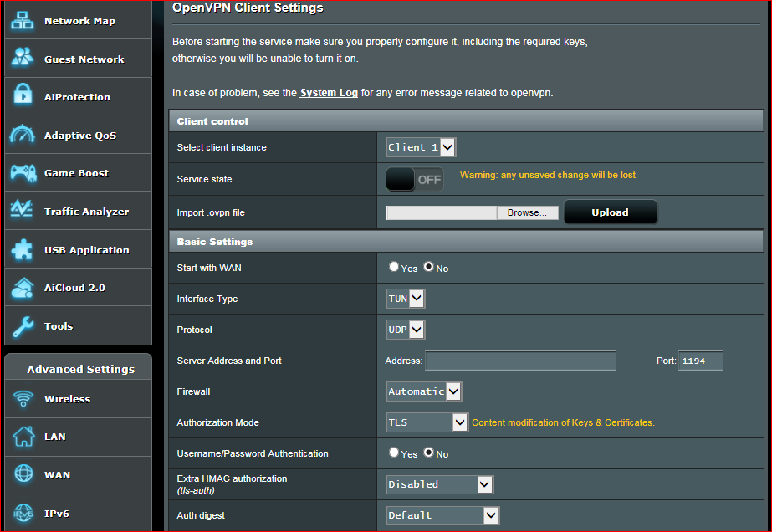Click the 'Import .ovpn file' label
The width and height of the screenshot is (772, 532).
click(211, 212)
